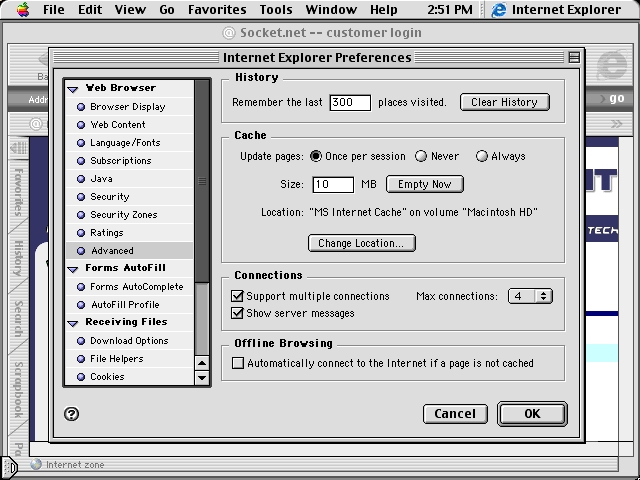The width and height of the screenshot is (640, 480).
Task: Click the go button in browser window
Action: pyautogui.click(x=616, y=98)
